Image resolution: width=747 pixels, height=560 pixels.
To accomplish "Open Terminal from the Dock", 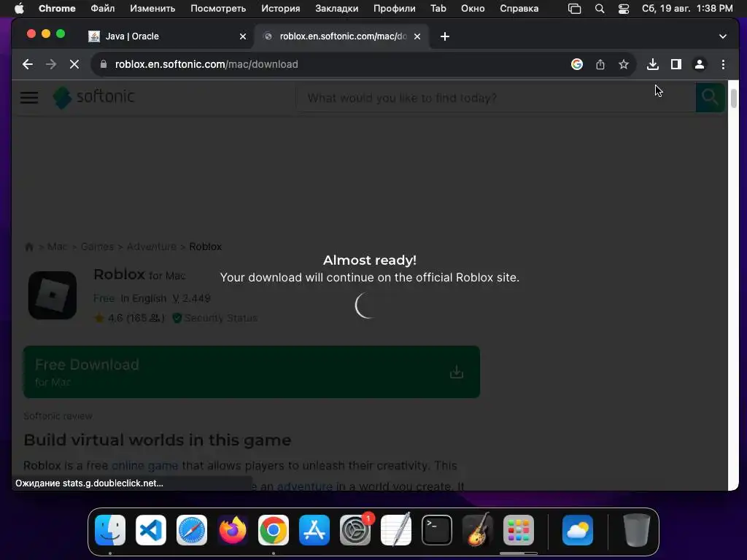I will tap(437, 530).
